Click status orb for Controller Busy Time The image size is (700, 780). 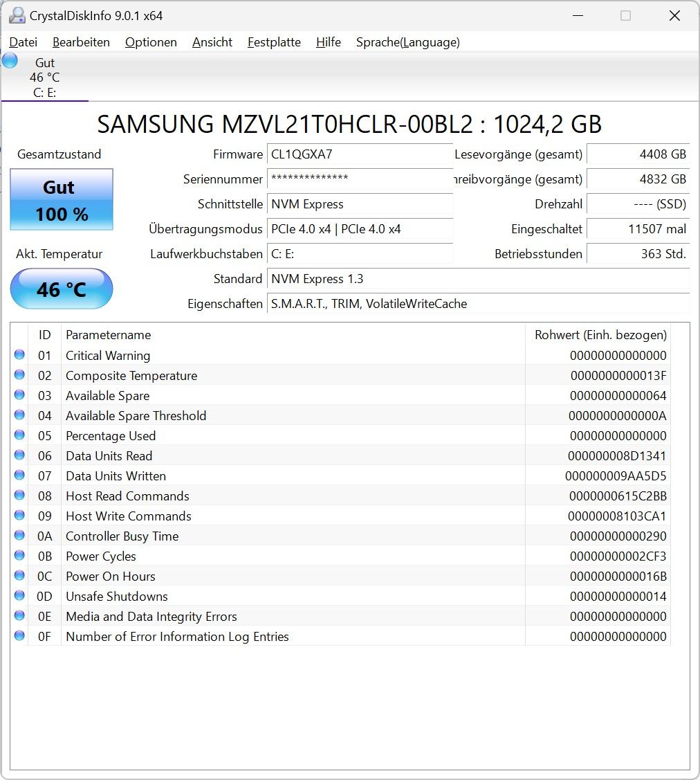(x=19, y=535)
